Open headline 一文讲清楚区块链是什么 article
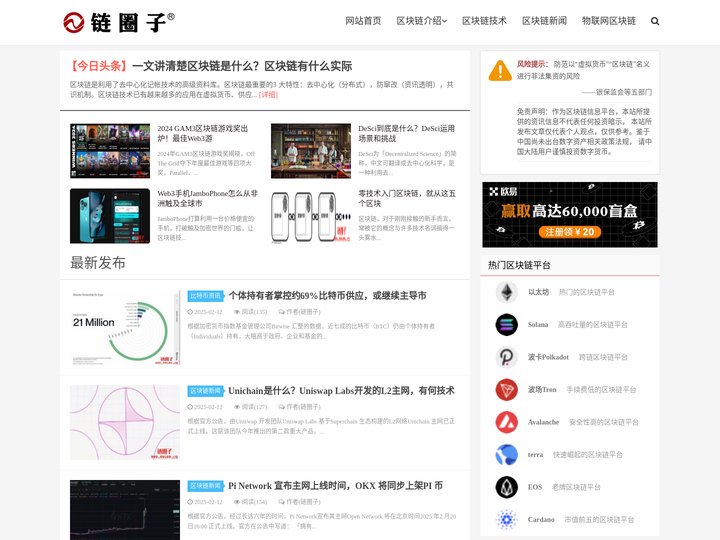The image size is (720, 540). coord(242,66)
